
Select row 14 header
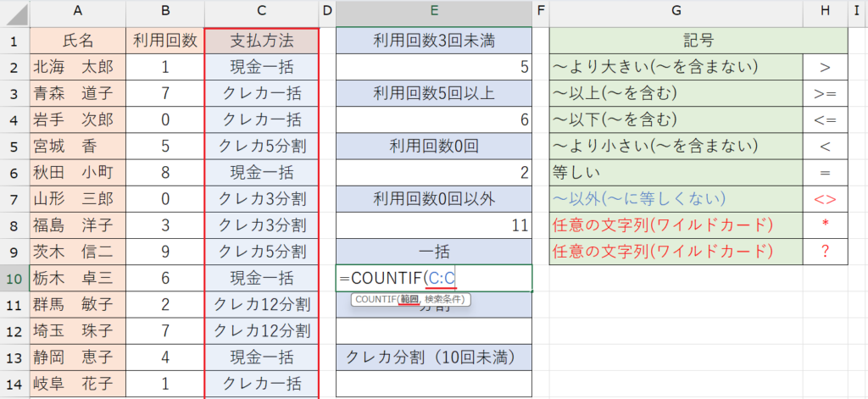[x=15, y=384]
